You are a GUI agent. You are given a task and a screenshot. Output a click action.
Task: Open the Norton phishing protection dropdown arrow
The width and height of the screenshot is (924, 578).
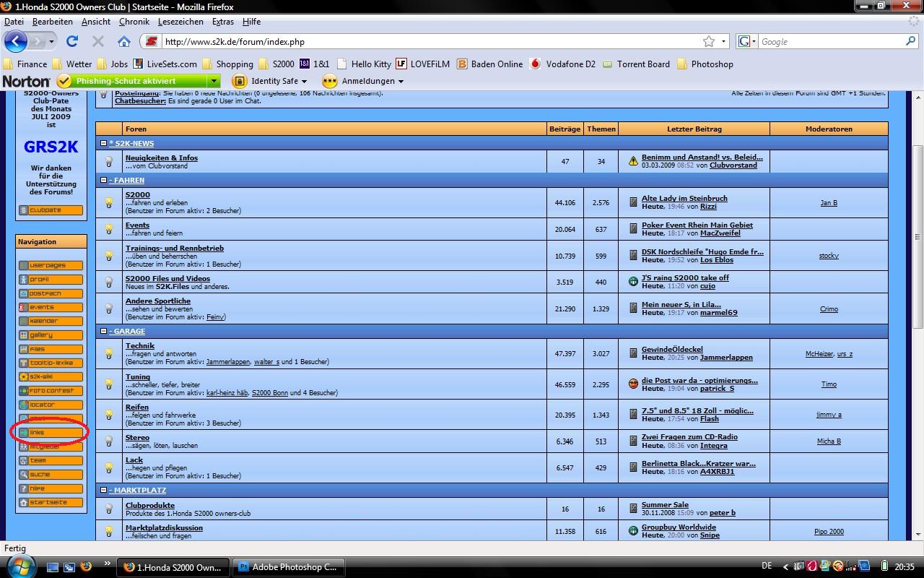coord(214,81)
